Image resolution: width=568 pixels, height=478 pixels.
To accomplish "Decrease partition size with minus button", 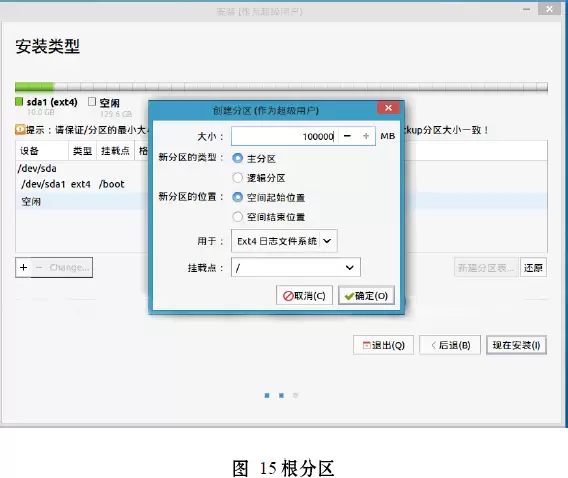I will [347, 136].
